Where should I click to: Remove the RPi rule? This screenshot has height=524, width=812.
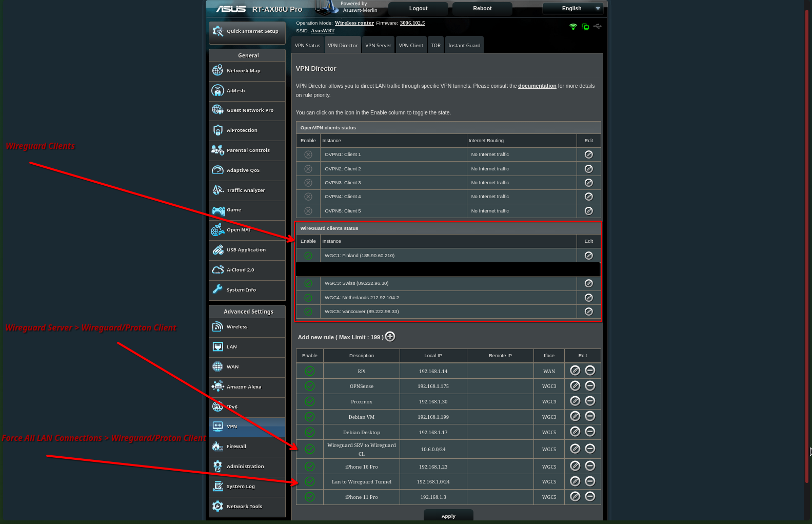(x=590, y=371)
